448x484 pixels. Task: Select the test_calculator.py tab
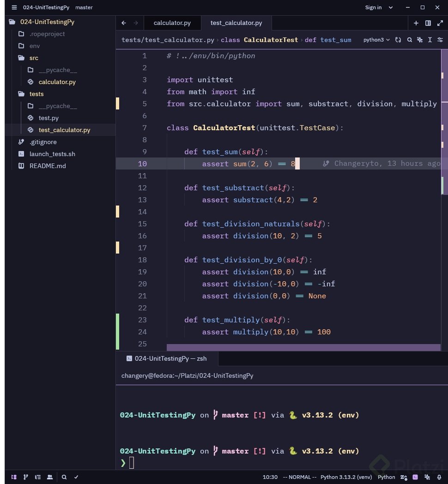(x=236, y=23)
